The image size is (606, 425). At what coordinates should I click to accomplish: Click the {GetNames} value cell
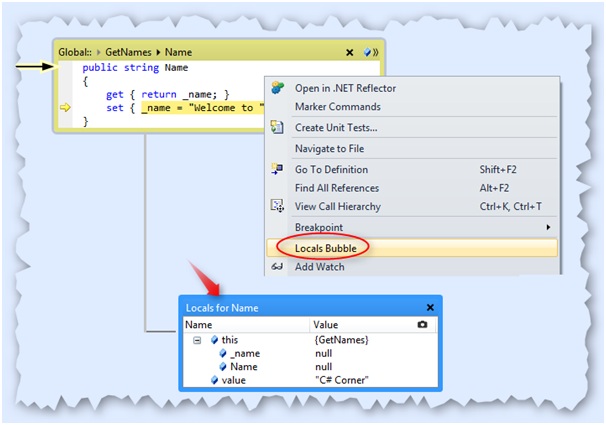(342, 340)
